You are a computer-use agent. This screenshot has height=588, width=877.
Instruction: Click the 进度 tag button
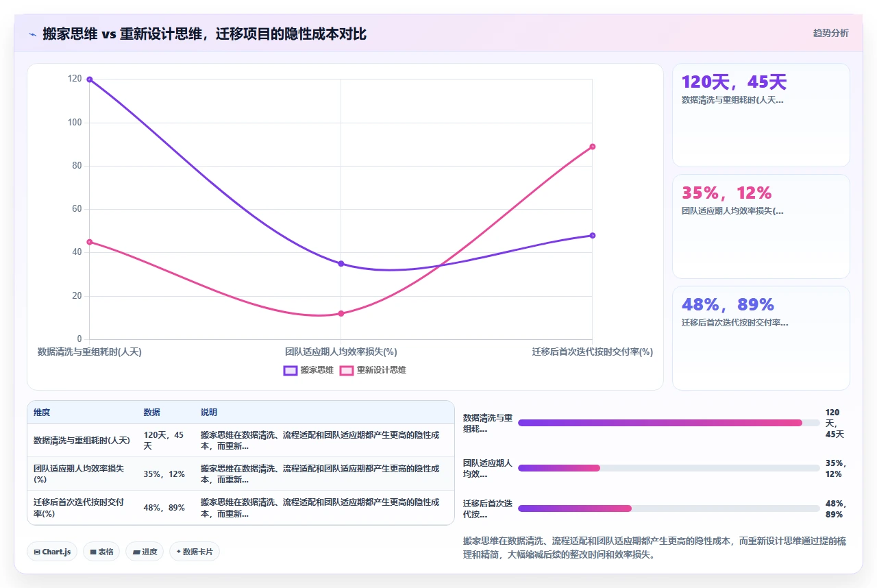point(145,552)
